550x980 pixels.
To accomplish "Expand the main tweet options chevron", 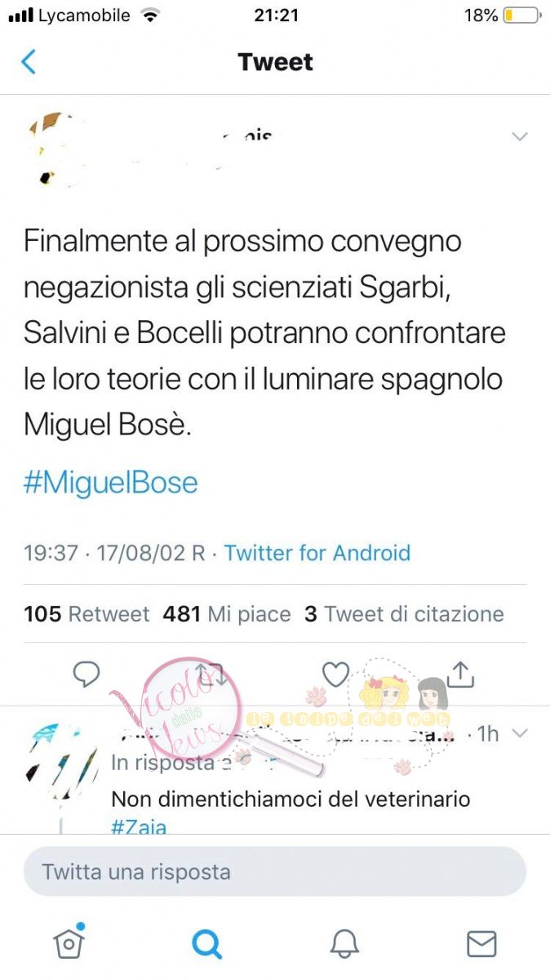I will 520,136.
